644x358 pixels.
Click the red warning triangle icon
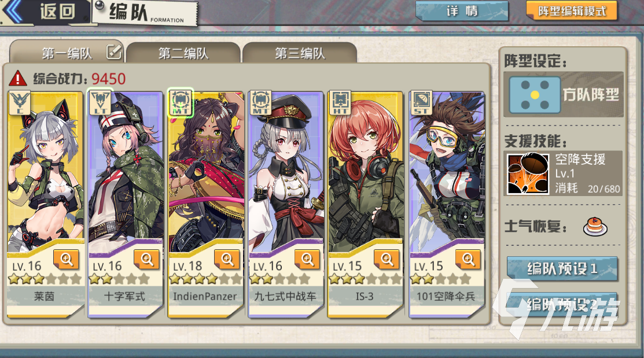point(18,78)
